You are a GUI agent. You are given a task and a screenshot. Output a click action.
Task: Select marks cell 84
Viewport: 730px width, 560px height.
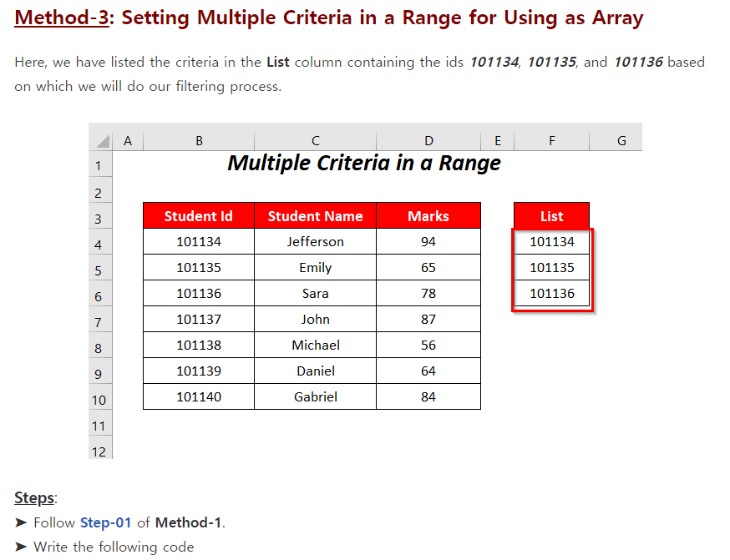point(428,396)
